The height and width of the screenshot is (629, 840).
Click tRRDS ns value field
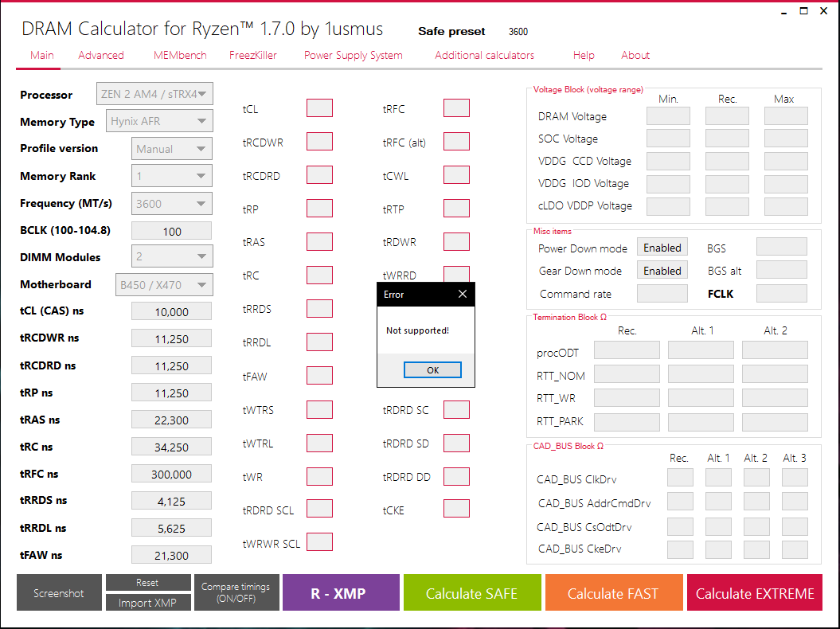171,501
